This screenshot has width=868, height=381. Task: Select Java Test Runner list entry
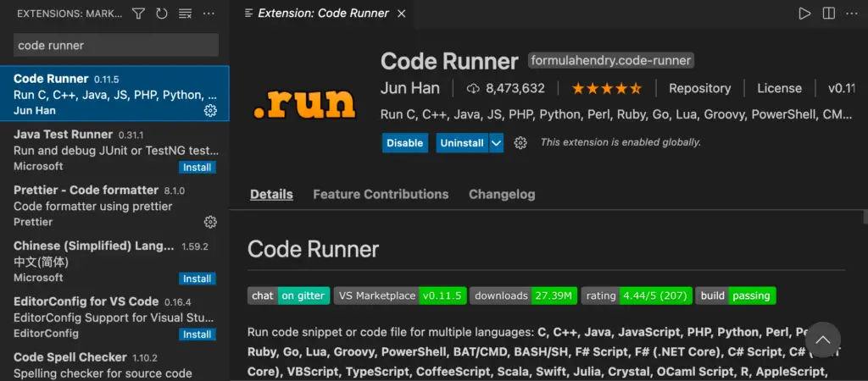(x=114, y=149)
